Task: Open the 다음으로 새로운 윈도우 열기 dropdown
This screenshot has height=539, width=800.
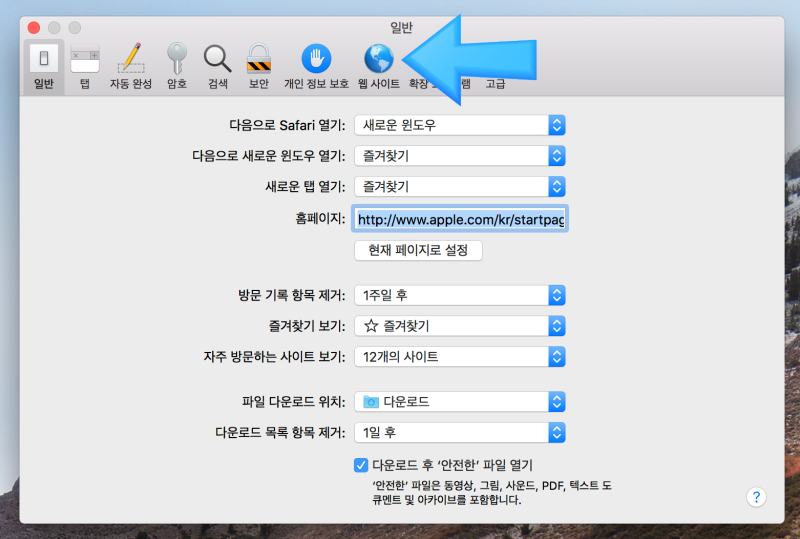Action: [x=460, y=156]
